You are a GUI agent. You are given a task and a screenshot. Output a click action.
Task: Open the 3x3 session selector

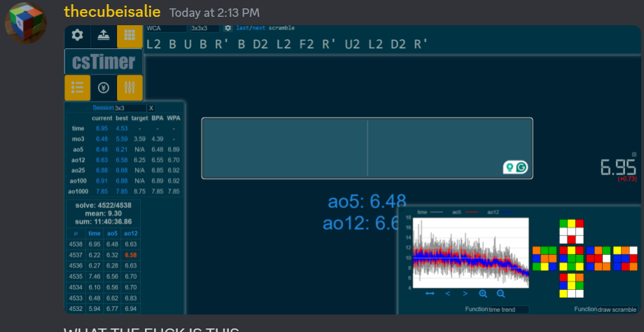pos(129,108)
